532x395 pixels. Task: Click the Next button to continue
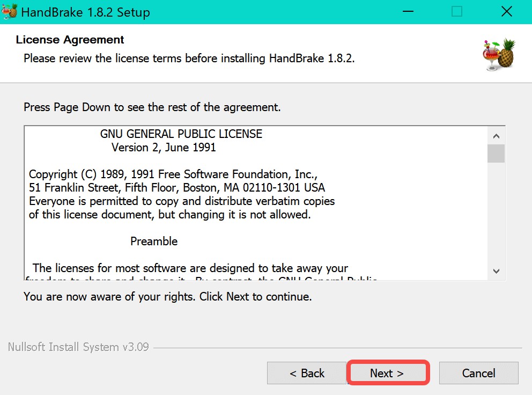coord(388,373)
